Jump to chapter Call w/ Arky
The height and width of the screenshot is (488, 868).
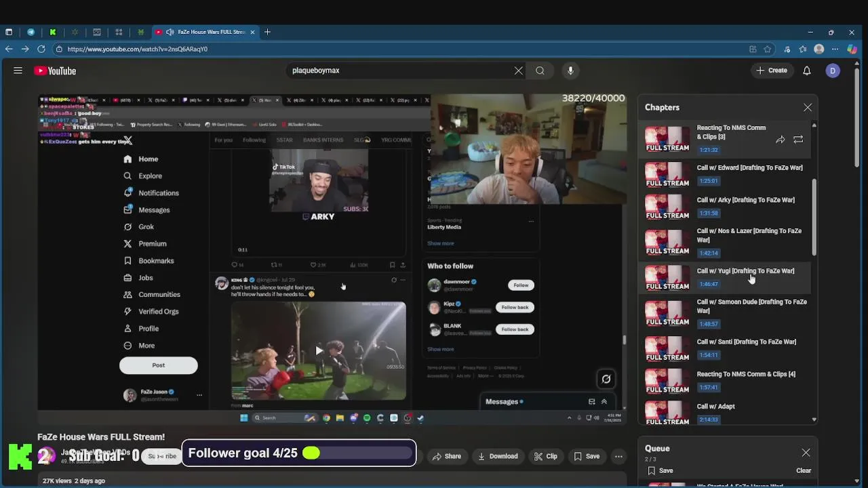coord(726,207)
